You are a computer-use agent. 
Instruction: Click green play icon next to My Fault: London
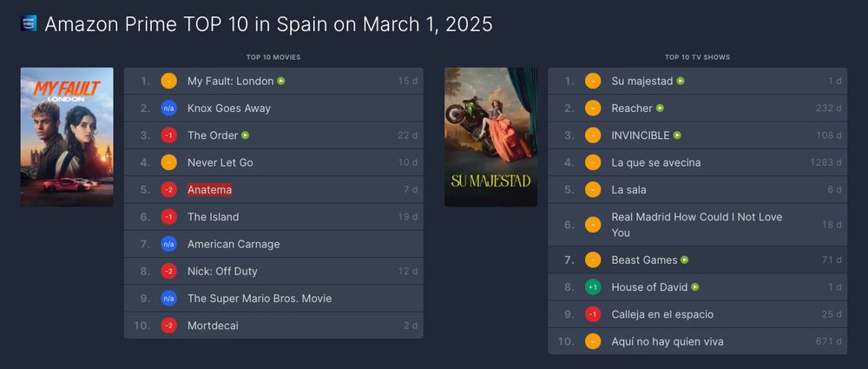(x=281, y=81)
